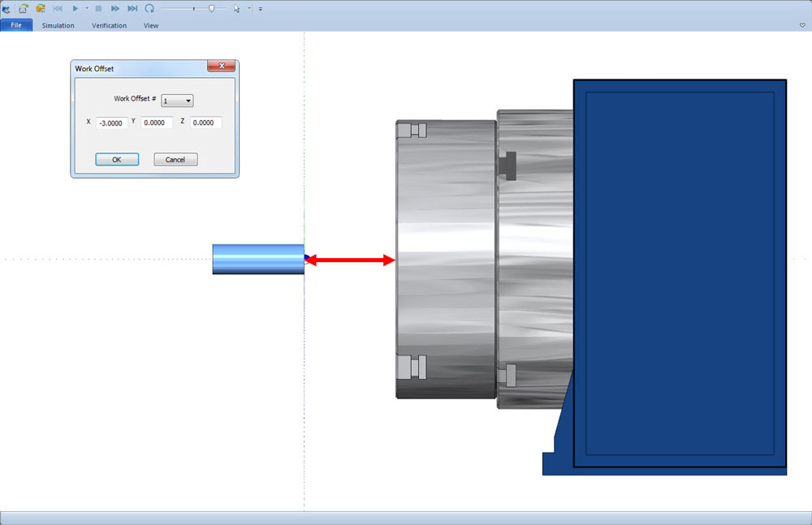Stop the simulation
This screenshot has height=525, width=812.
(x=98, y=9)
